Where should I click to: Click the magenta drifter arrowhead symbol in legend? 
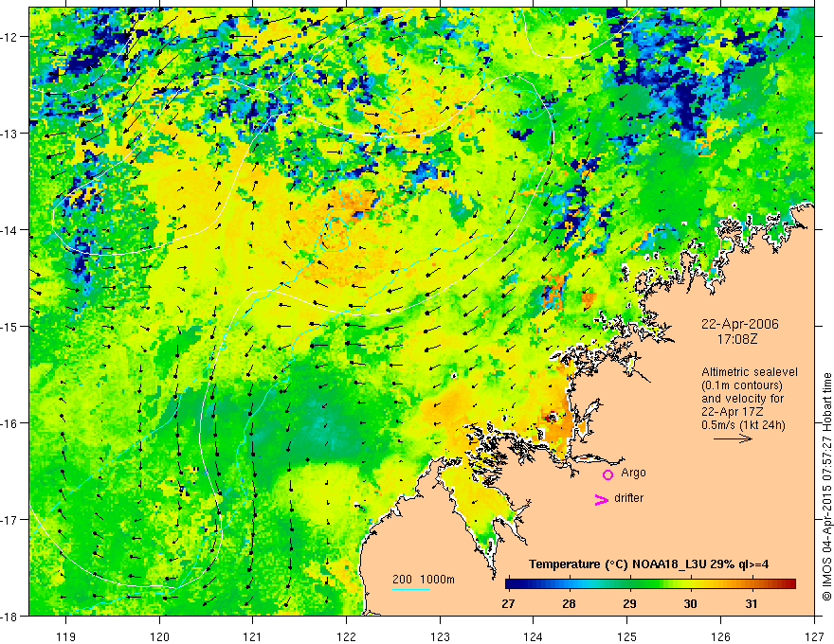pos(601,500)
